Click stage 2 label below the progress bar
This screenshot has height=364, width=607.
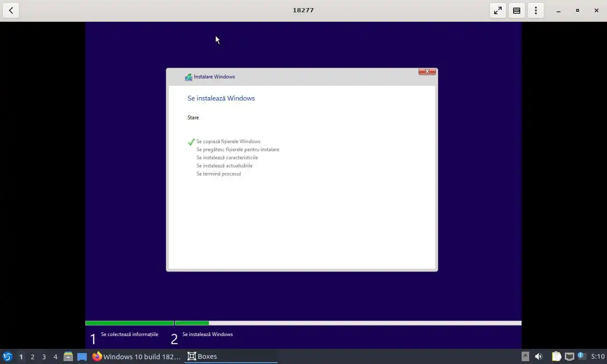click(x=208, y=334)
